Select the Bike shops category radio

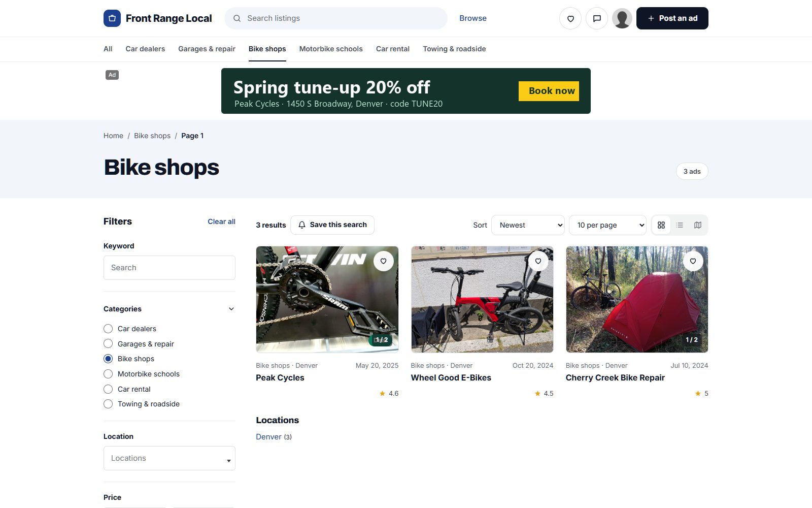coord(108,359)
